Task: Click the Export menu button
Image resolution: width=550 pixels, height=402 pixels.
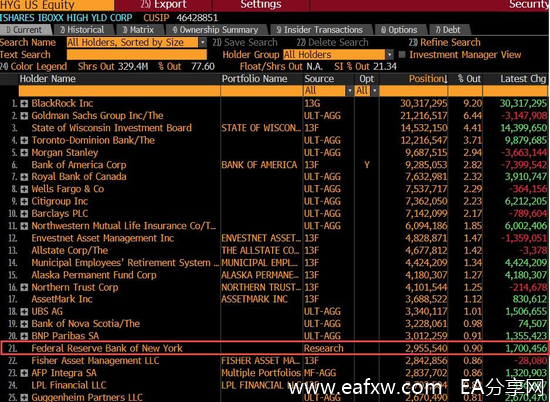Action: click(x=163, y=5)
